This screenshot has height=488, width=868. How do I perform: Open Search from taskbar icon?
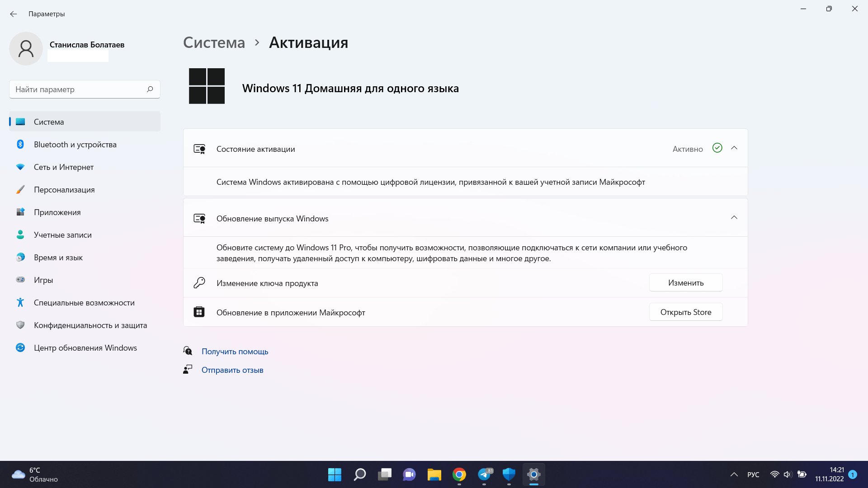[361, 474]
